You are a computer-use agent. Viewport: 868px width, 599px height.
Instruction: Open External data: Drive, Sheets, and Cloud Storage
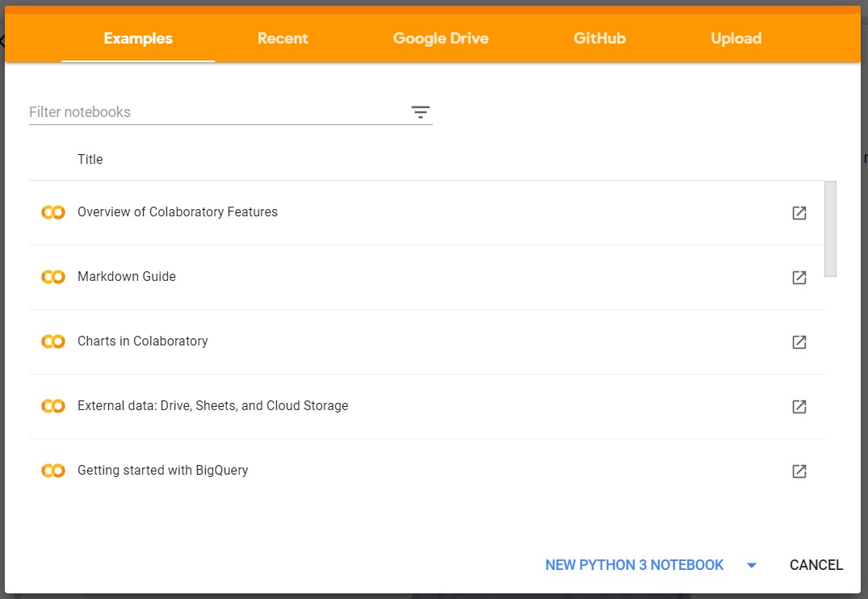coord(212,406)
